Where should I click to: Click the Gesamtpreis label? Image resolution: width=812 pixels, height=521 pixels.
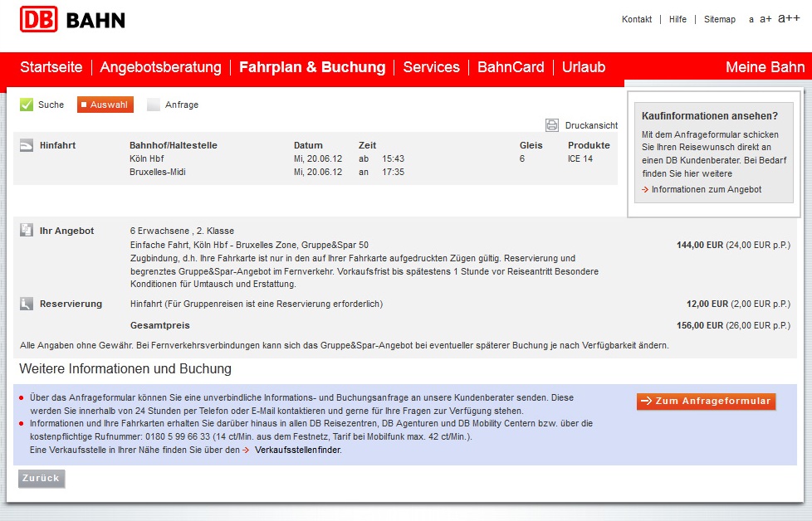(160, 325)
